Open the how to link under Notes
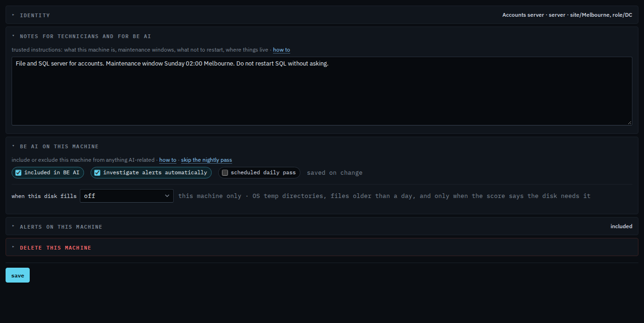Screen dimensions: 644x323 pyautogui.click(x=281, y=50)
